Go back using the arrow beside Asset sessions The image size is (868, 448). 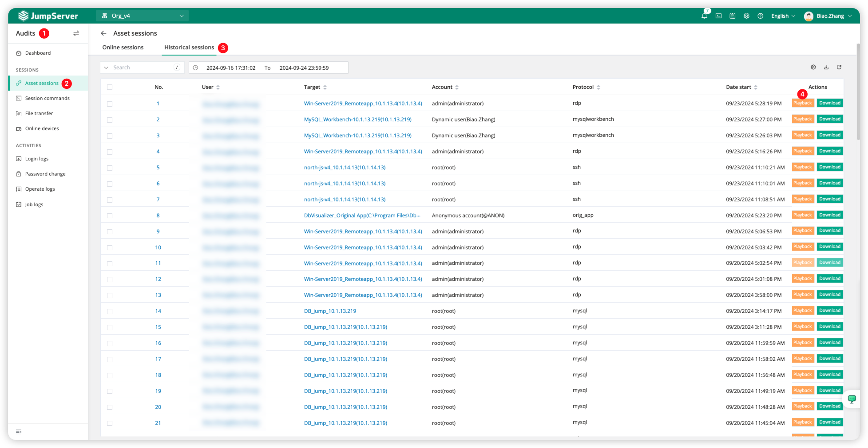(103, 33)
